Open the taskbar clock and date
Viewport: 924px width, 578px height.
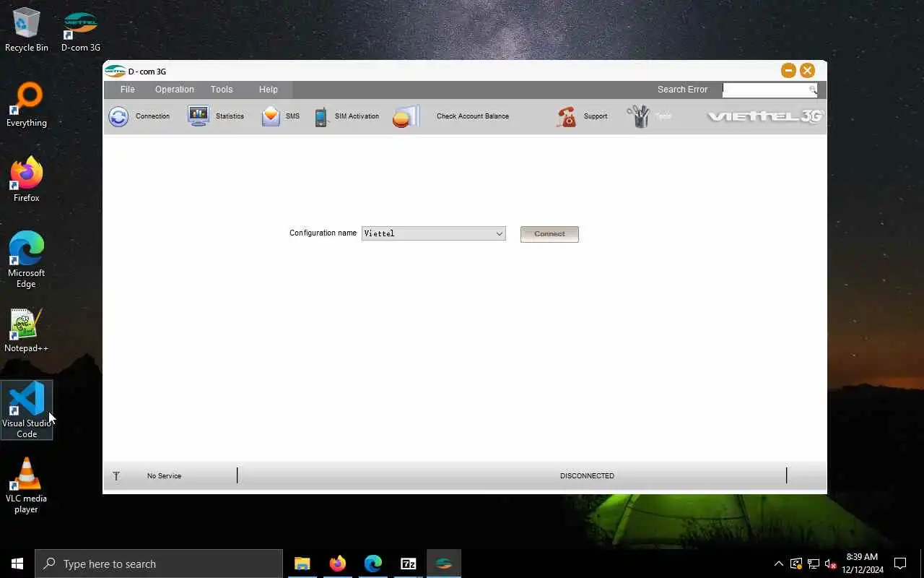coord(863,564)
